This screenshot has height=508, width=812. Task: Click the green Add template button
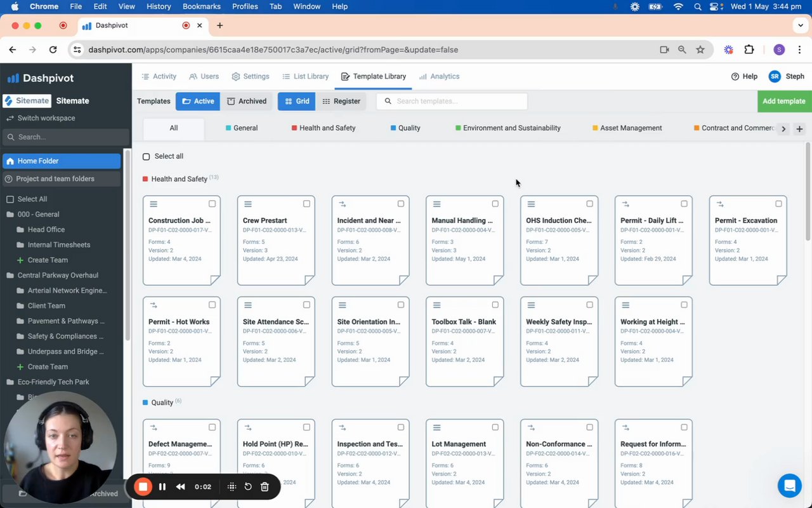(783, 101)
